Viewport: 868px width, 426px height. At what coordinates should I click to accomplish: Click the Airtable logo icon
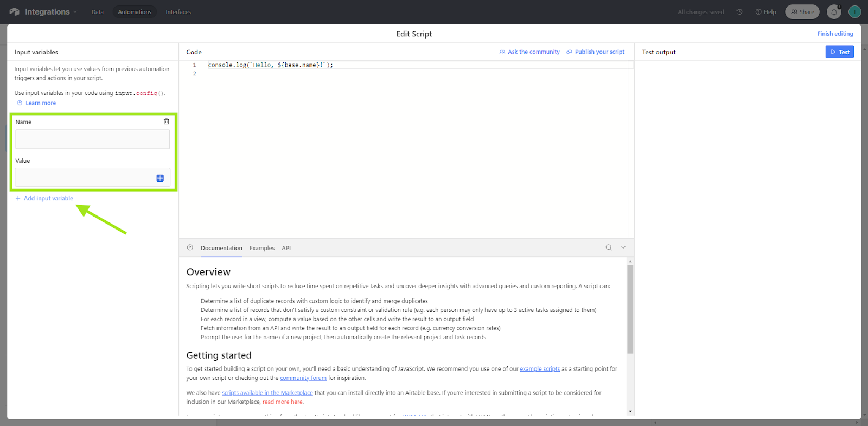click(x=14, y=12)
